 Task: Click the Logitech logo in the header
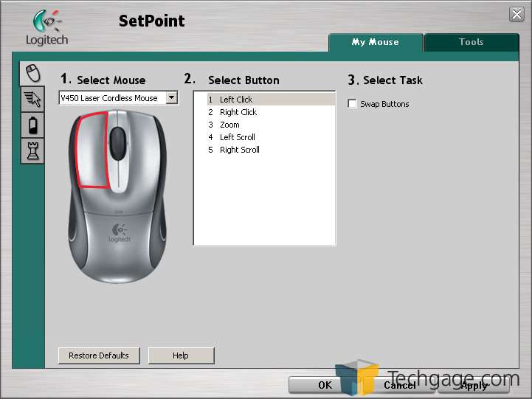(46, 28)
